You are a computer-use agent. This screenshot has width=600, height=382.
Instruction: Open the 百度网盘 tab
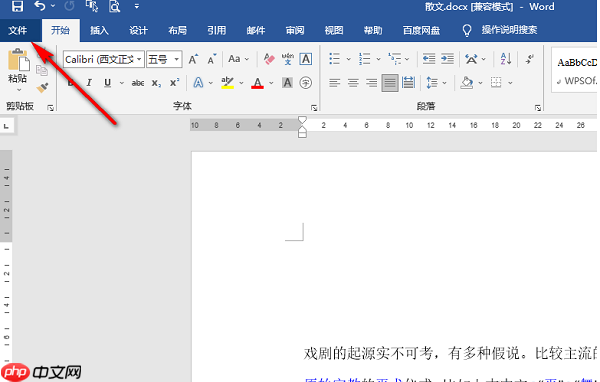pos(421,30)
